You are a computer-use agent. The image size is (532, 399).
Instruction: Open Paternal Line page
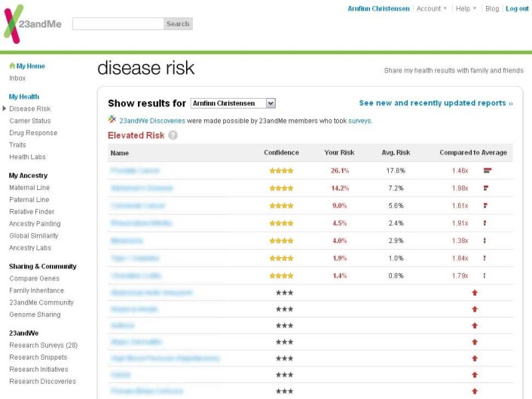(x=29, y=200)
